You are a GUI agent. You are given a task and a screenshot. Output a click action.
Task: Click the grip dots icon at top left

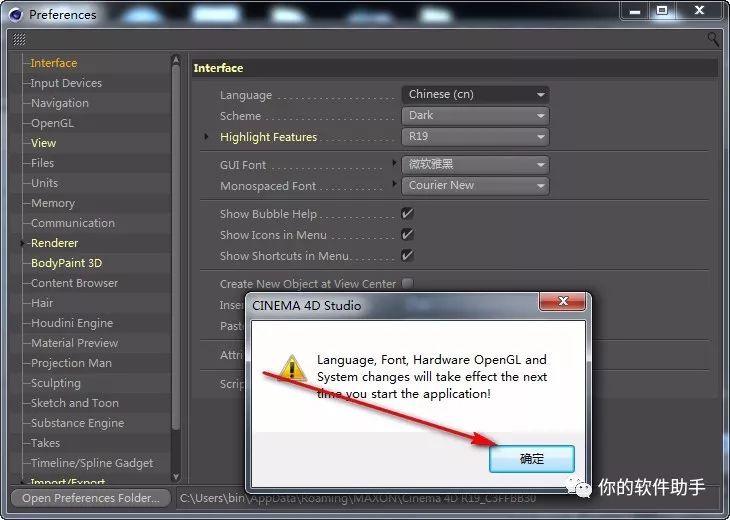tap(19, 39)
